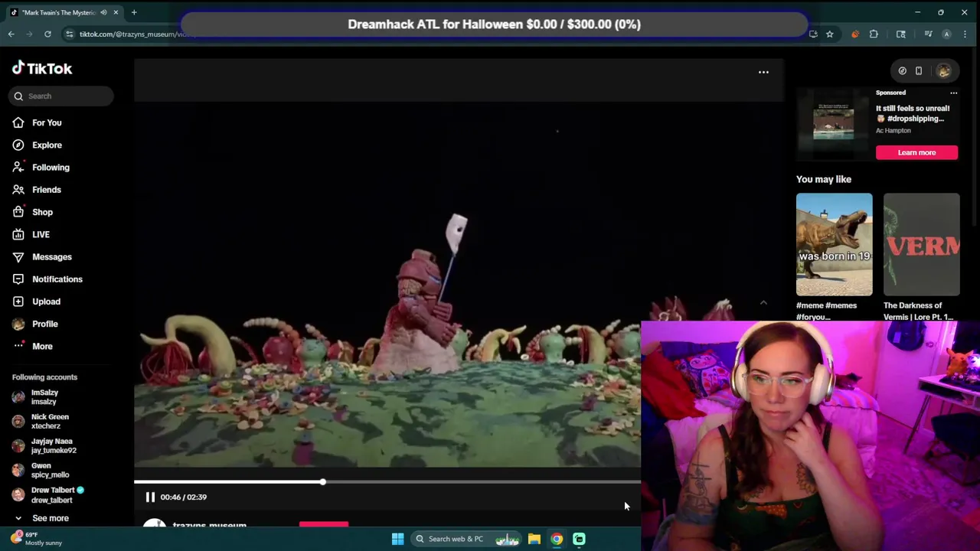980x551 pixels.
Task: Close the Mark Twain TikTok tab
Action: click(116, 12)
